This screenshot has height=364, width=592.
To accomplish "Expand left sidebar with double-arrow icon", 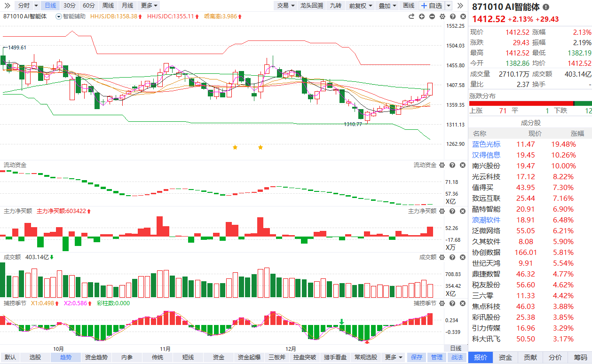I will click(8, 6).
